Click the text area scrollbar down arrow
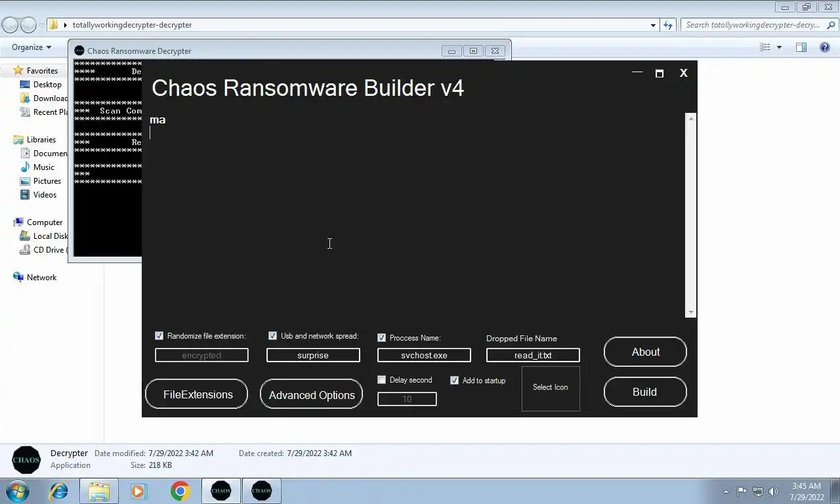 pos(690,312)
